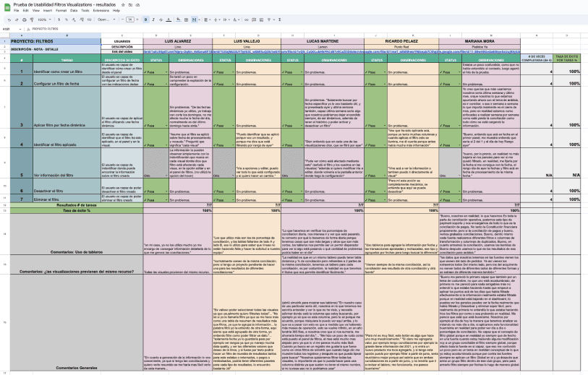Open Luis Alvarez video link
Image resolution: width=588 pixels, height=375 pixels.
pos(178,52)
